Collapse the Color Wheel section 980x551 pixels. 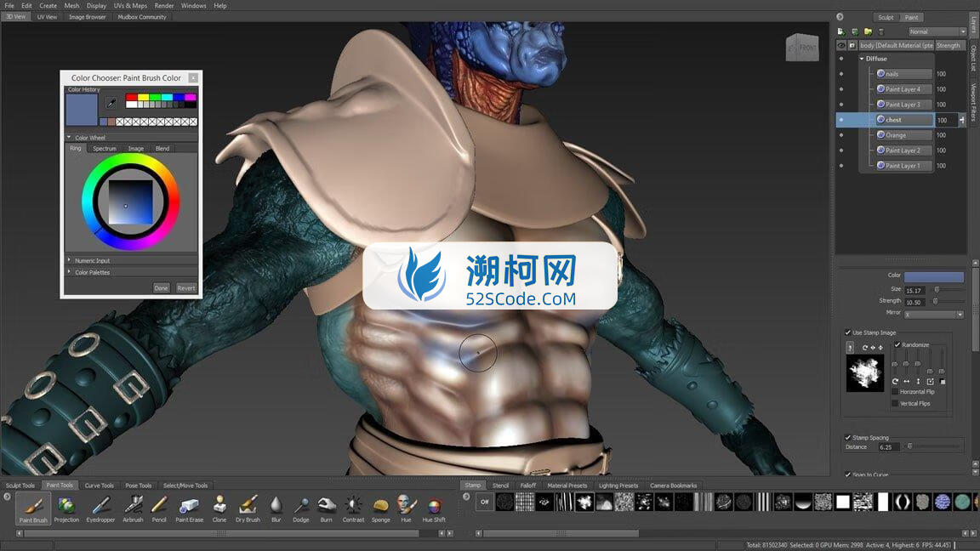[70, 138]
